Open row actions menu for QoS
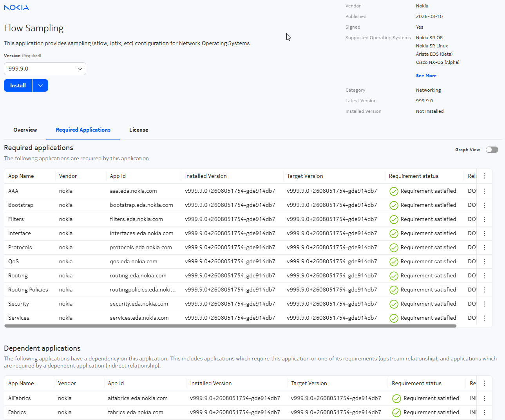The height and width of the screenshot is (420, 505). (x=484, y=262)
